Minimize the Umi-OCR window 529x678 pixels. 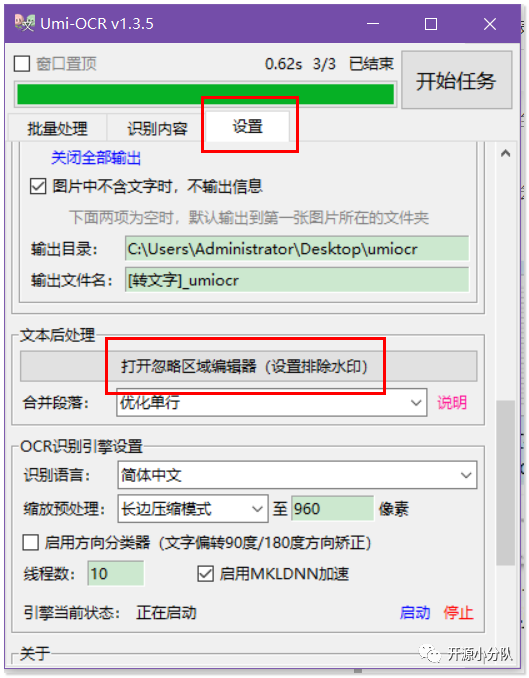(x=373, y=24)
